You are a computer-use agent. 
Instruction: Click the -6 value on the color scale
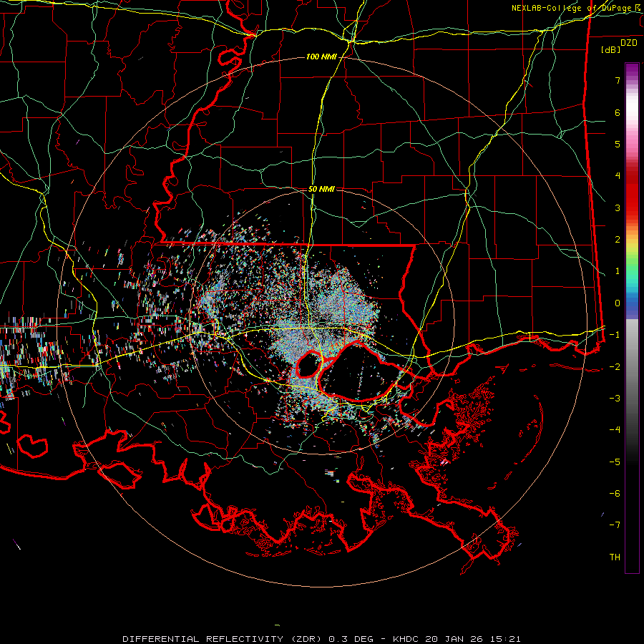coord(615,494)
